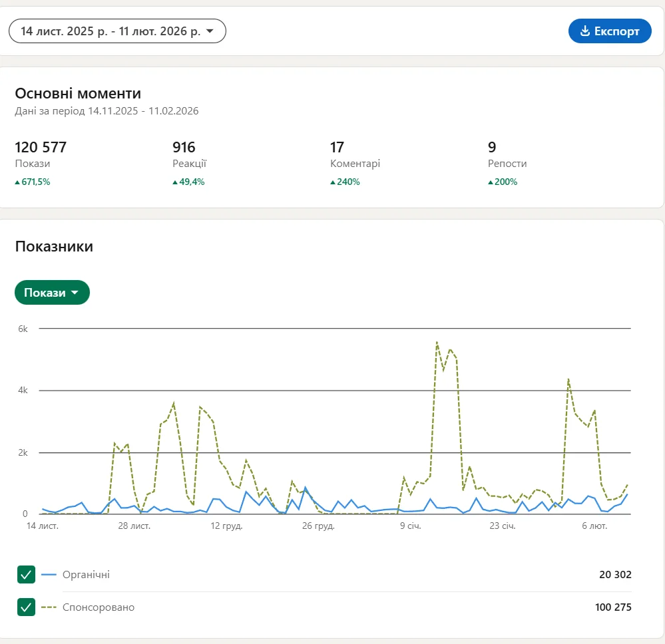The height and width of the screenshot is (644, 665).
Task: Open the 14 лист. 2025 – 11 лют. 2026 date dropdown
Action: coord(117,31)
